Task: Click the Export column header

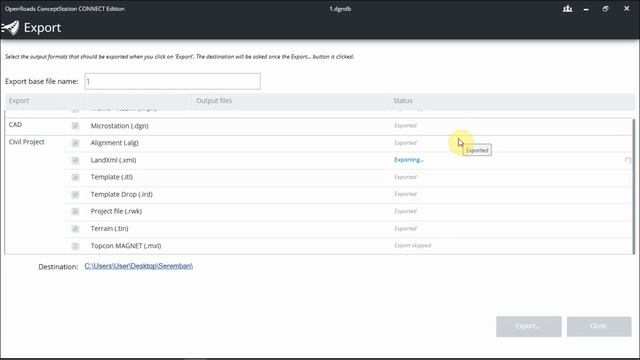Action: pos(19,100)
